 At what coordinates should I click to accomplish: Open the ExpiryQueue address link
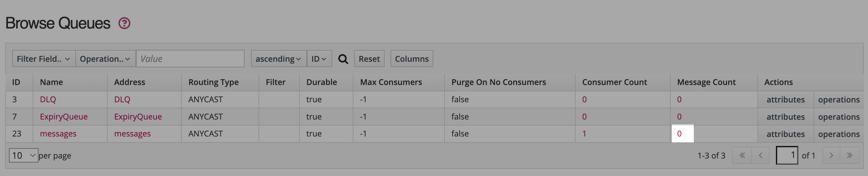pos(138,117)
